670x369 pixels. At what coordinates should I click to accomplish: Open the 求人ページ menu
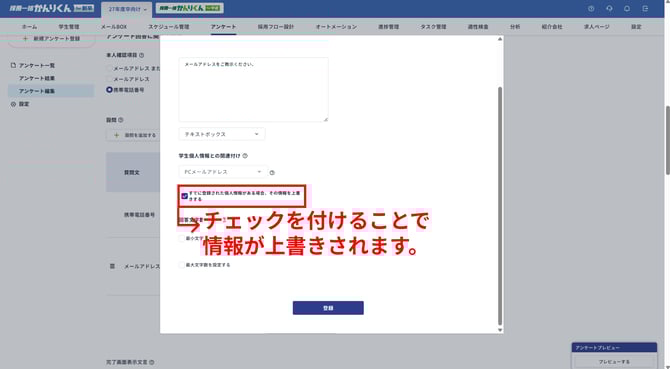click(597, 26)
